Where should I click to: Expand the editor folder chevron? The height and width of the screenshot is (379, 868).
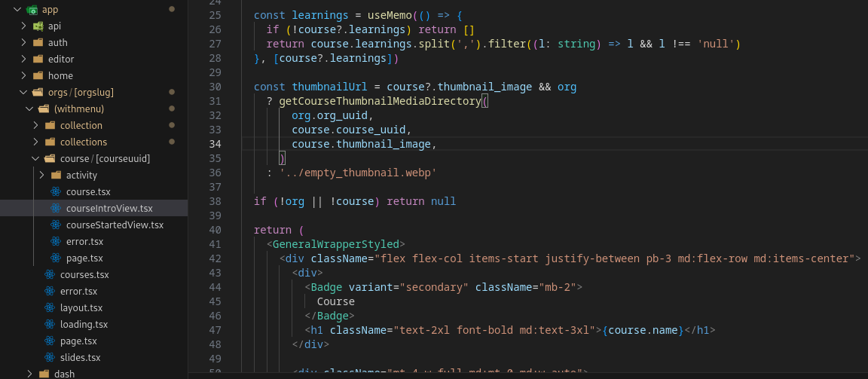pos(23,60)
